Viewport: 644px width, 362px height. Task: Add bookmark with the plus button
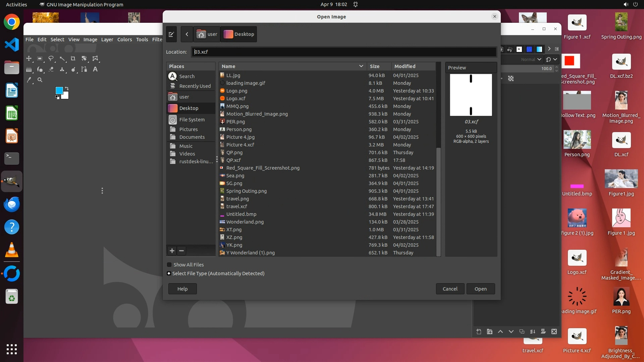[172, 251]
